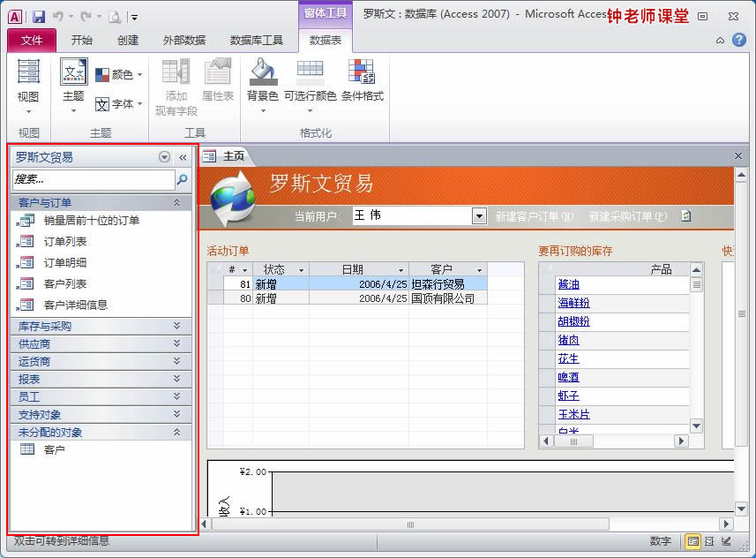Switch to the 外部数据 ribbon tab
Image resolution: width=756 pixels, height=558 pixels.
coord(184,40)
